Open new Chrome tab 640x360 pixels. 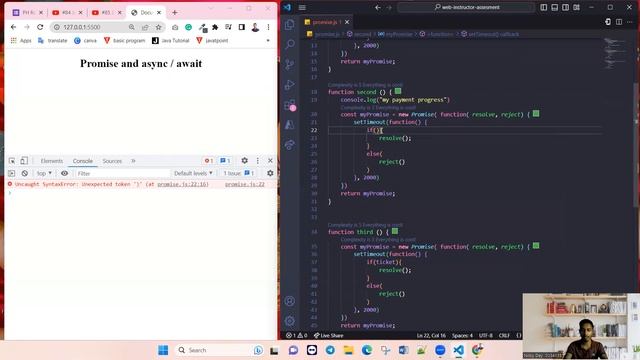tap(175, 13)
